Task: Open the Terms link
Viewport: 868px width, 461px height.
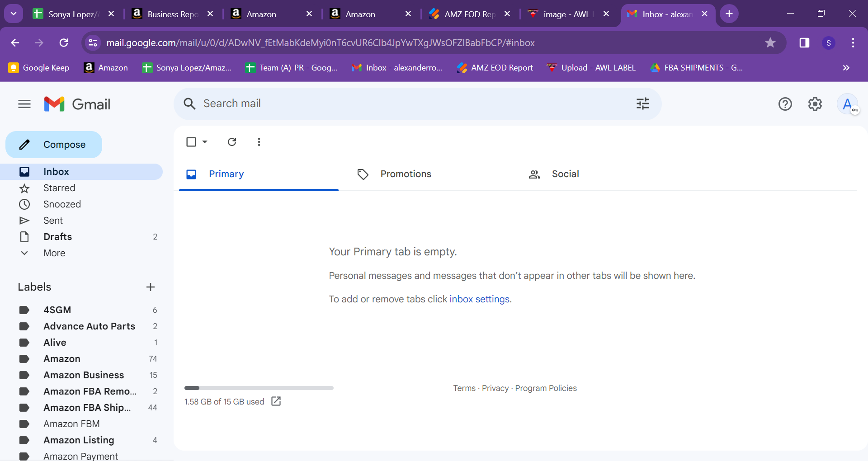Action: click(x=464, y=388)
